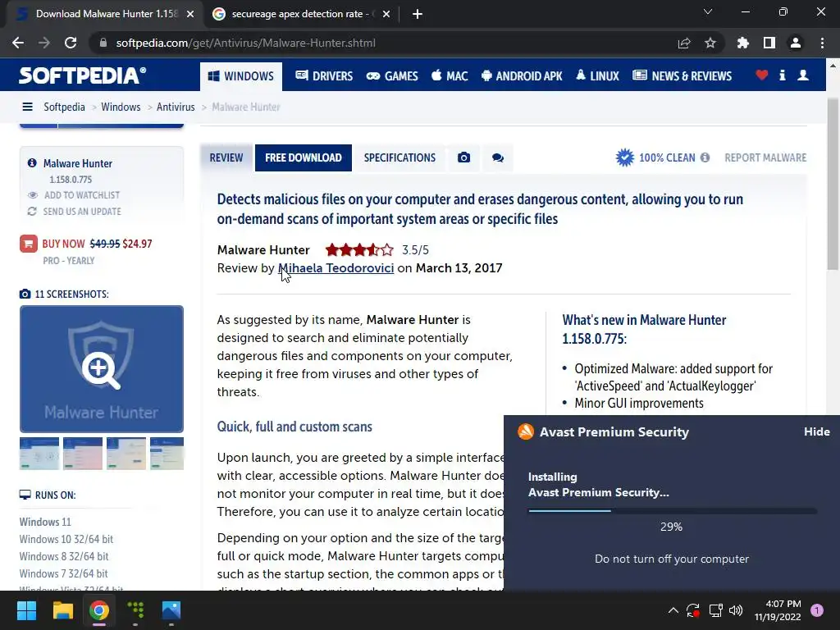Switch to the REVIEW tab

226,157
